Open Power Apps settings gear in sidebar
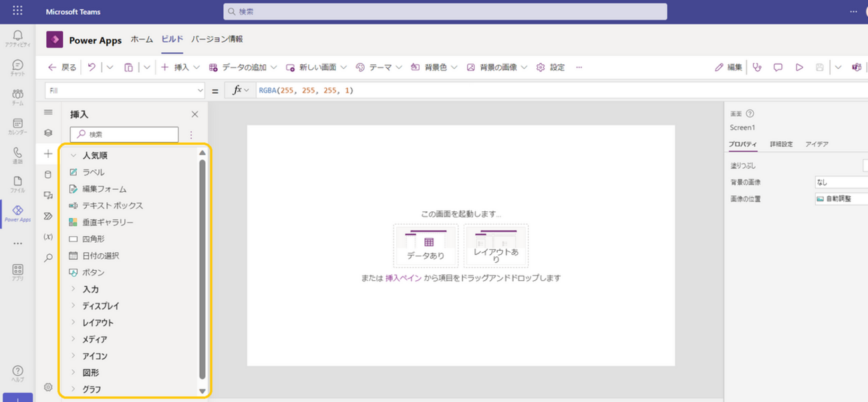Viewport: 868px width, 402px height. pyautogui.click(x=47, y=386)
